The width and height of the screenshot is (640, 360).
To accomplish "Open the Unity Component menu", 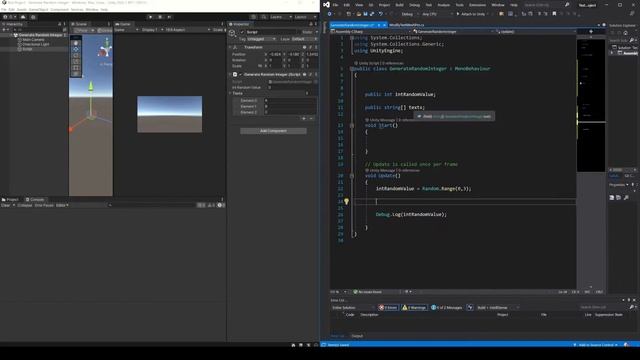I will (59, 9).
